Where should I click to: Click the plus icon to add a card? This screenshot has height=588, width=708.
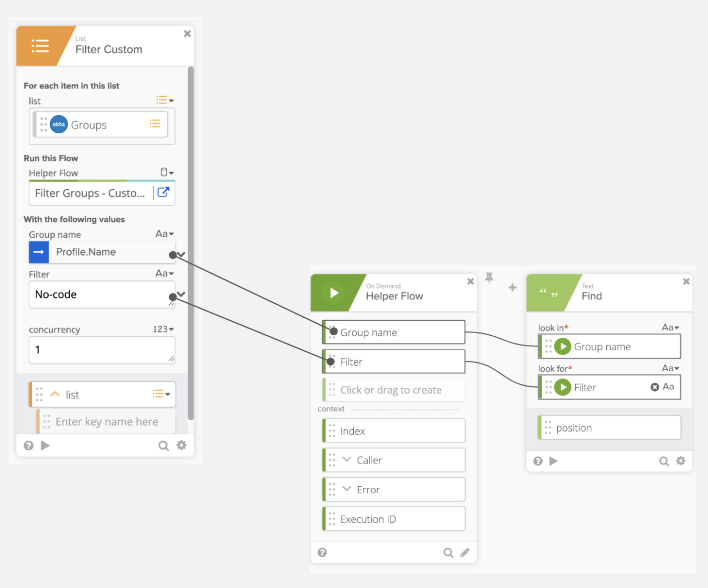[x=513, y=287]
